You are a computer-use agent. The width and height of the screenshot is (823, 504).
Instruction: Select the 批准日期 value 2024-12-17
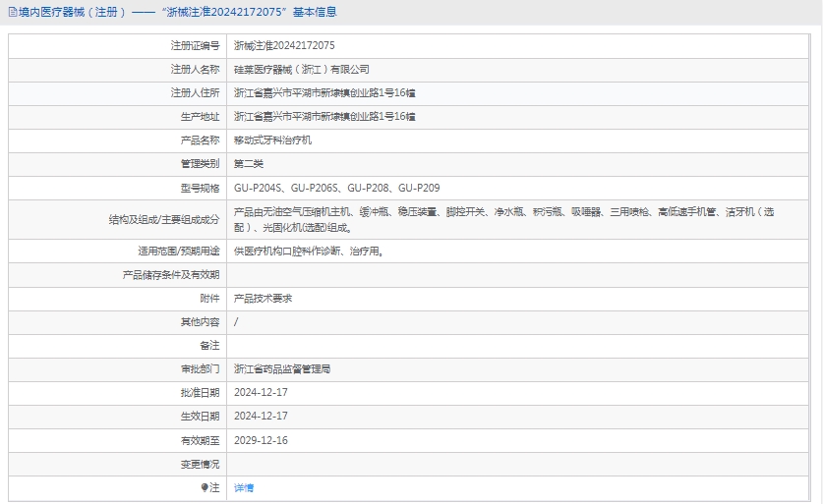point(261,393)
